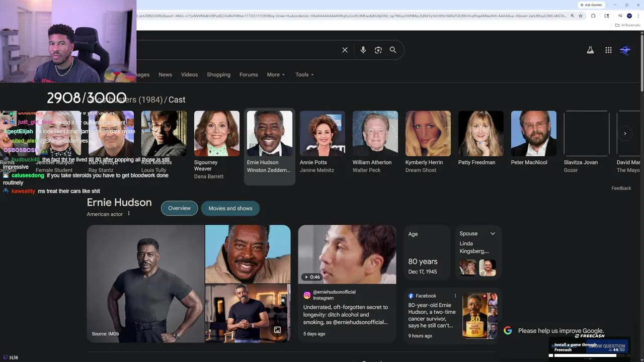Click the Cast breadcrumb heading
Screen dimensions: 644x362
(177, 100)
